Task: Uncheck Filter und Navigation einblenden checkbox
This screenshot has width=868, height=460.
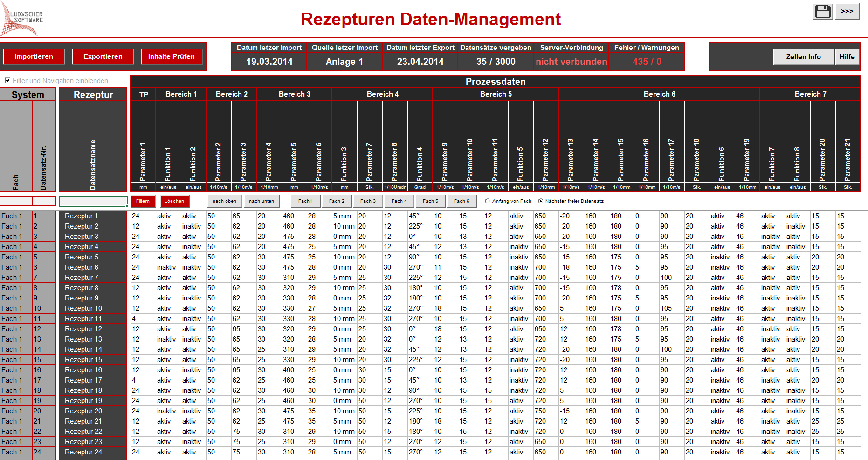Action: coord(7,81)
